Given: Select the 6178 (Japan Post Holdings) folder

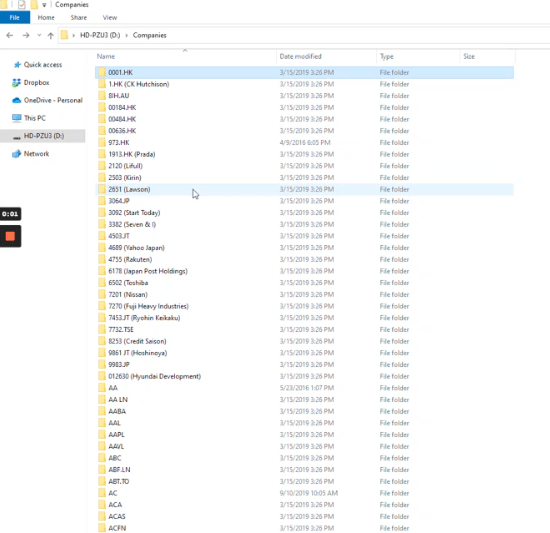Looking at the screenshot, I should (148, 271).
